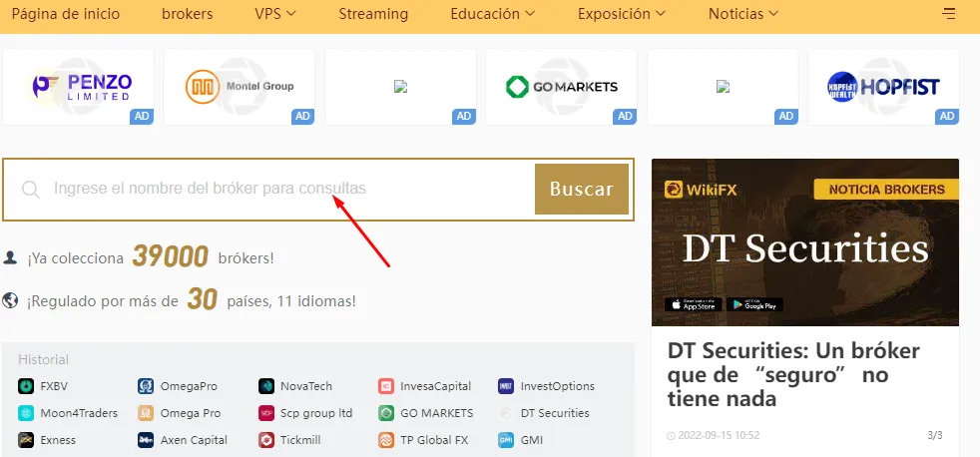Click the search magnifier icon
This screenshot has width=980, height=457.
point(31,189)
